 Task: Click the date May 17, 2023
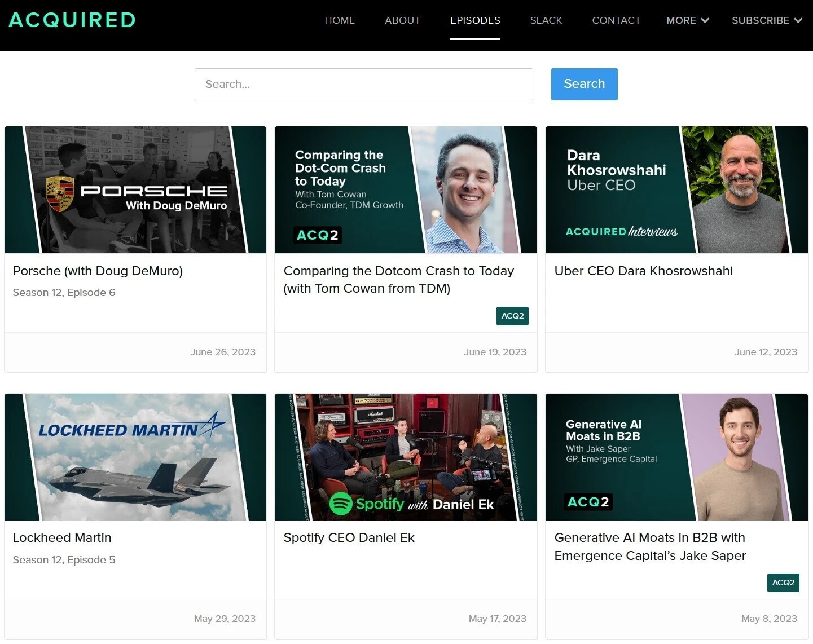coord(497,619)
